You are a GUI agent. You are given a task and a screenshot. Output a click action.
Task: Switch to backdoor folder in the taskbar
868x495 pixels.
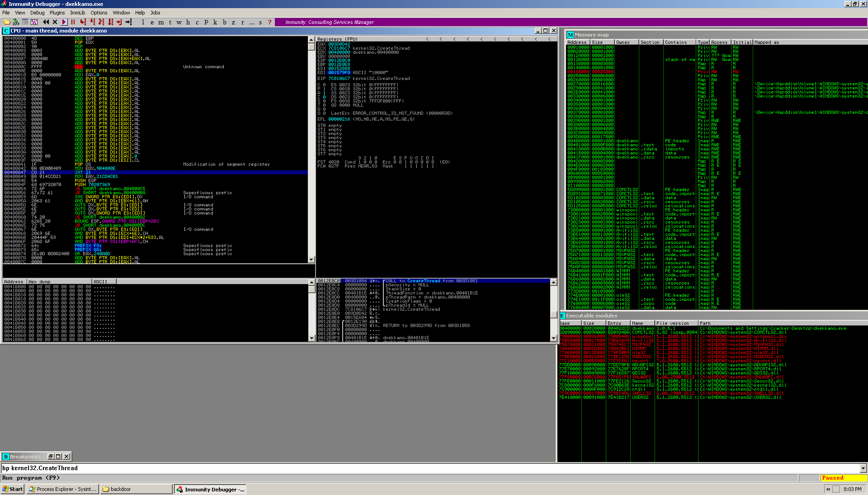[x=136, y=489]
